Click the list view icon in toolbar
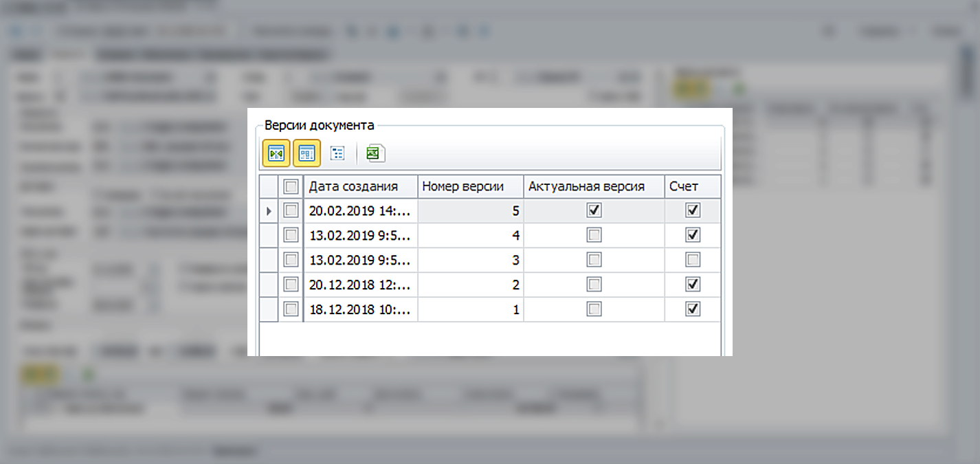The height and width of the screenshot is (464, 980). pyautogui.click(x=337, y=153)
